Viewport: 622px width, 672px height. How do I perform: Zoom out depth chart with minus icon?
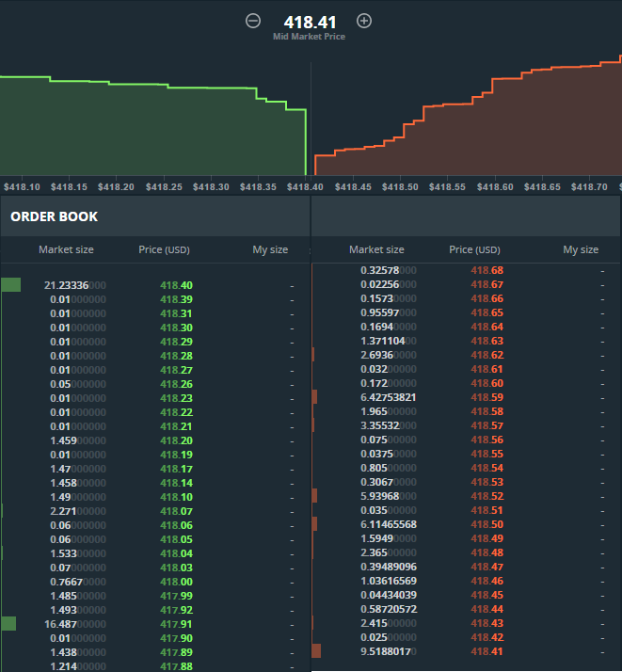(253, 21)
